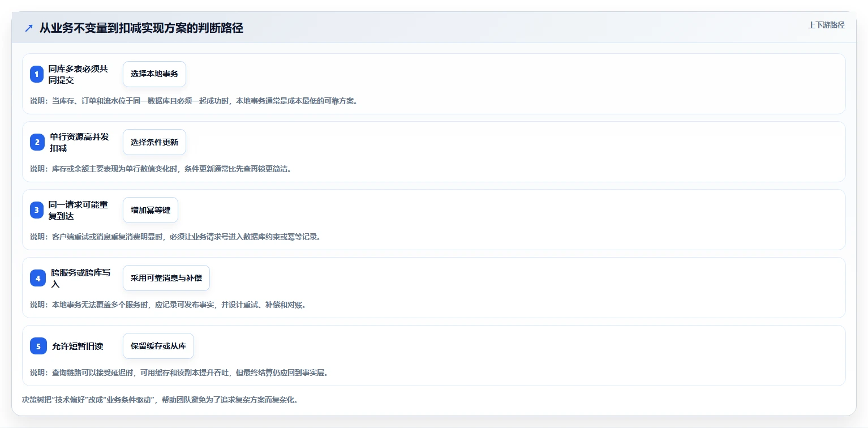Click the footer summary starting 决策树把
Screen dimensions: 868x428
[x=160, y=400]
